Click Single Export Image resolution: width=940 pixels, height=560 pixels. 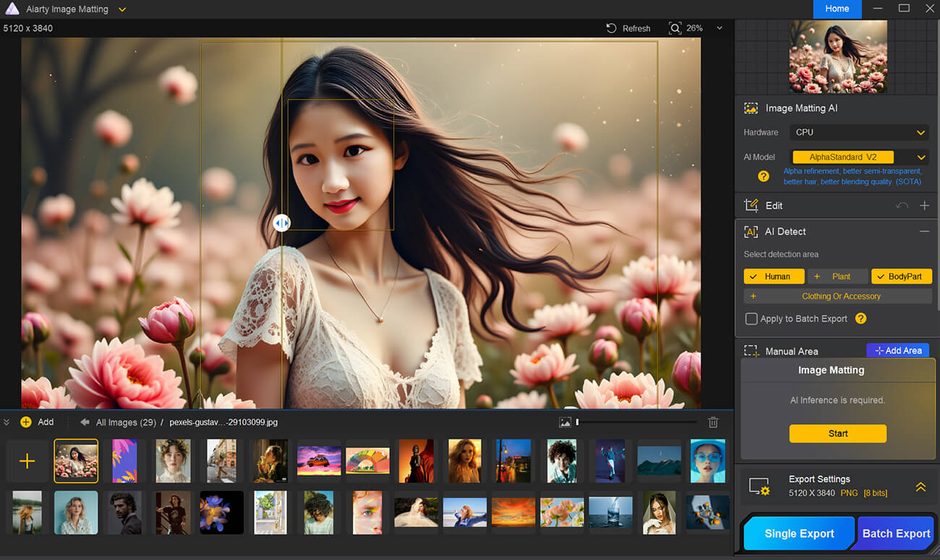[x=798, y=533]
